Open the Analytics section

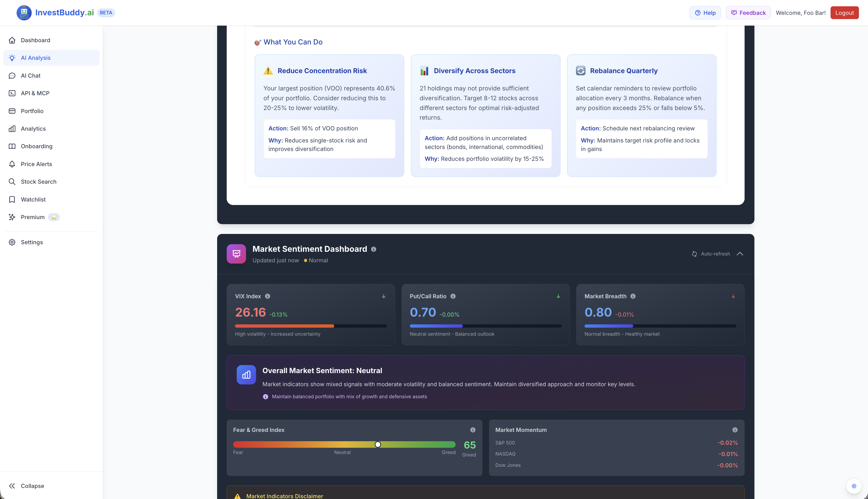tap(33, 129)
